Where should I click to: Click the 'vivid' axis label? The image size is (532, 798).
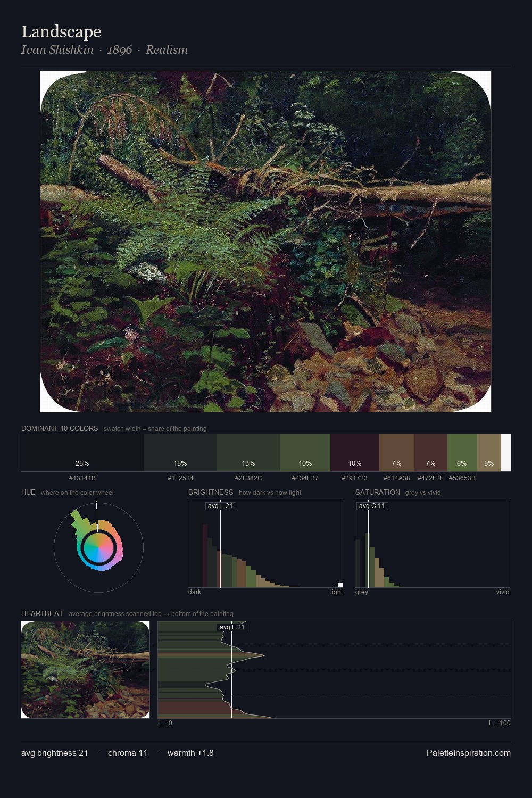tap(503, 592)
